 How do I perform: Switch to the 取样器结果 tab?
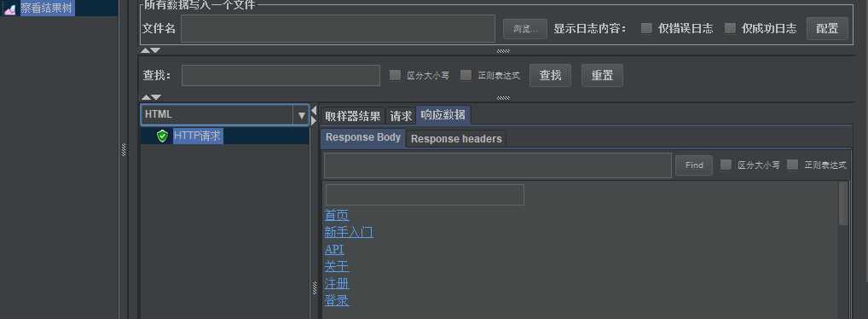pos(353,116)
